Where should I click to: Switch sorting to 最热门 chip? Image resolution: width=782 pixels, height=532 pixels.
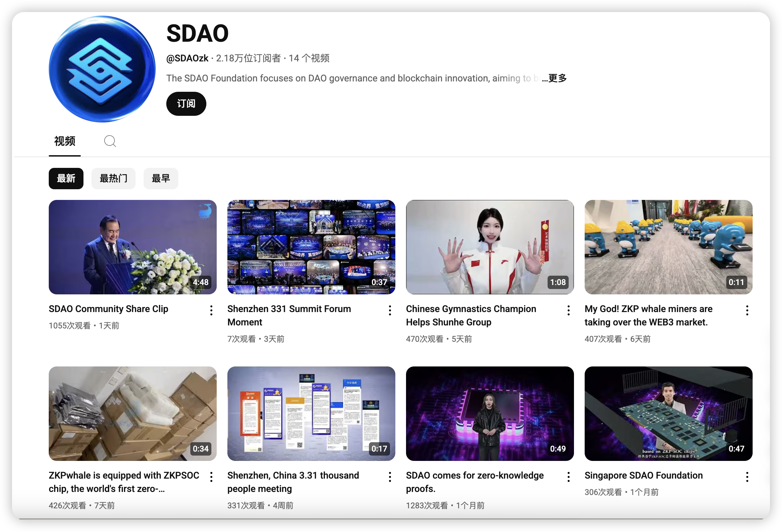(114, 178)
